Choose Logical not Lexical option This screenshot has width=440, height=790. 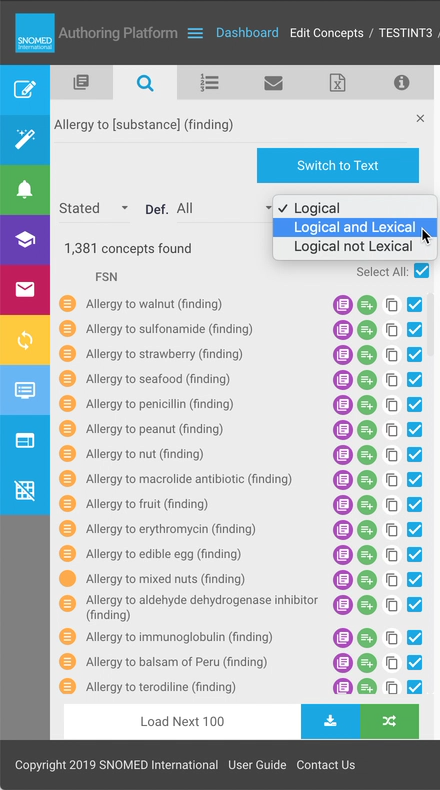[353, 246]
